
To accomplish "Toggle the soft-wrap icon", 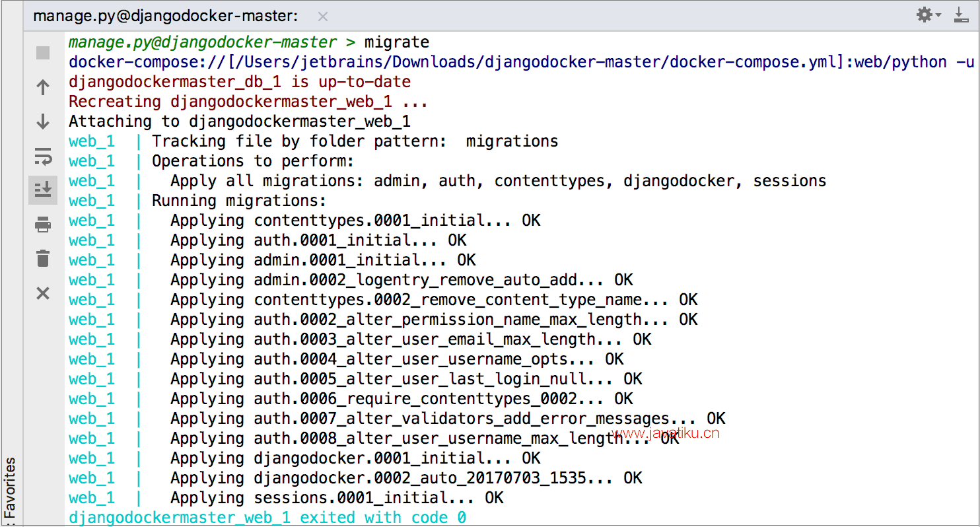I will click(x=43, y=157).
